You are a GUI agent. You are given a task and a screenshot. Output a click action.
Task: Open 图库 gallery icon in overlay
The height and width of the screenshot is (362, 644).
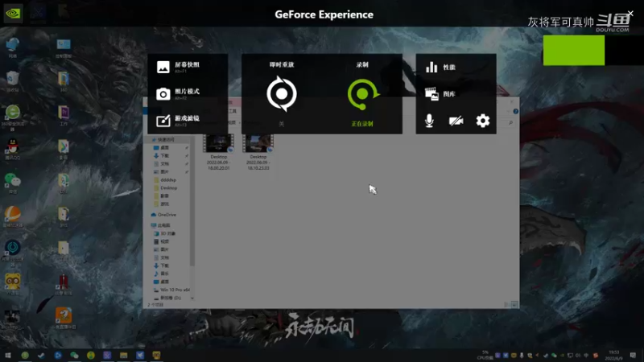pos(431,94)
